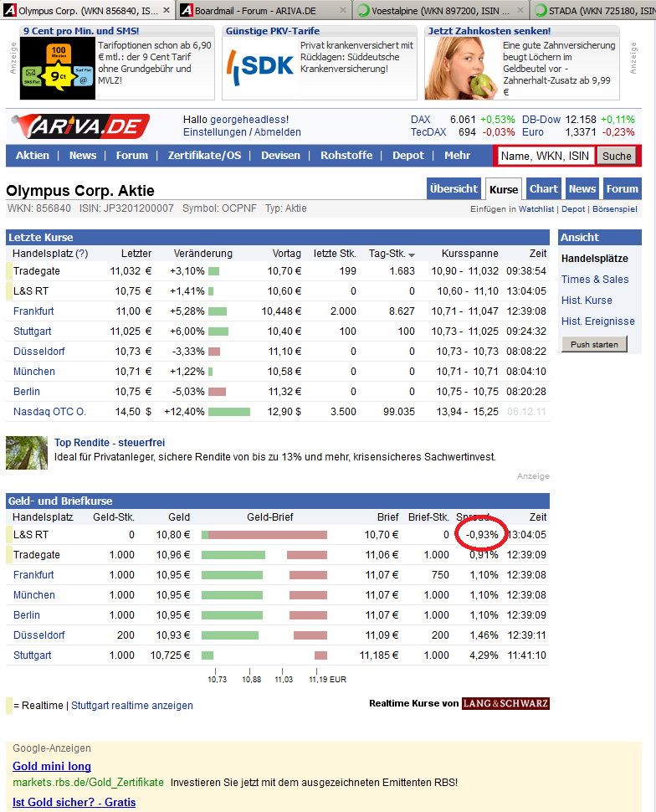Open the Euro rate link

click(533, 132)
